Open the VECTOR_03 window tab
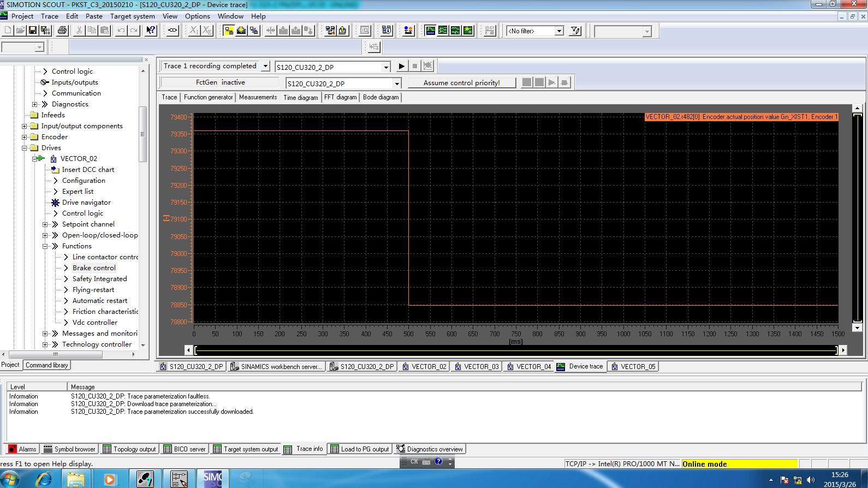The height and width of the screenshot is (488, 868). tap(476, 367)
